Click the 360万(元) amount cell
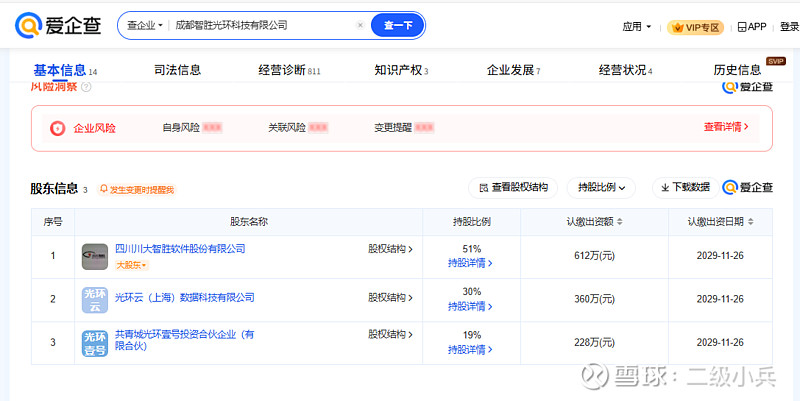The width and height of the screenshot is (800, 401). pos(594,299)
